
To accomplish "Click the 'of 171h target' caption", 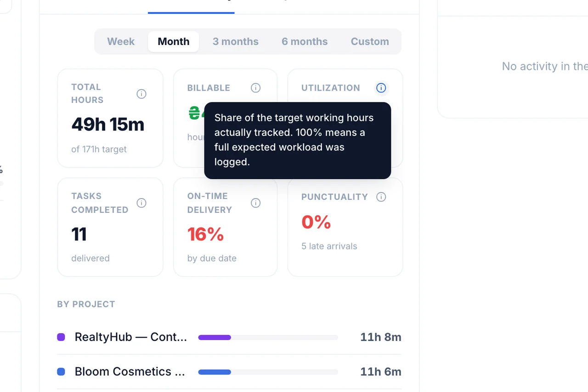I will [99, 149].
